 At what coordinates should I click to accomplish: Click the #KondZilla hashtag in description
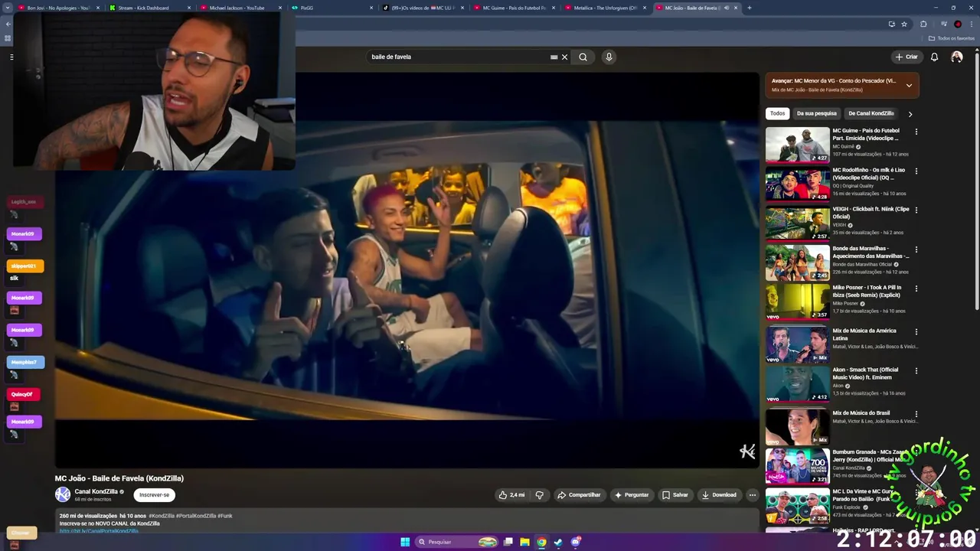(162, 516)
